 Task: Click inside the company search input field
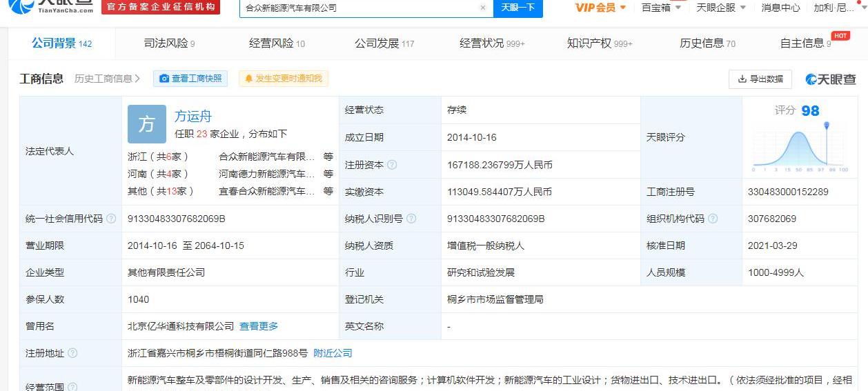359,8
